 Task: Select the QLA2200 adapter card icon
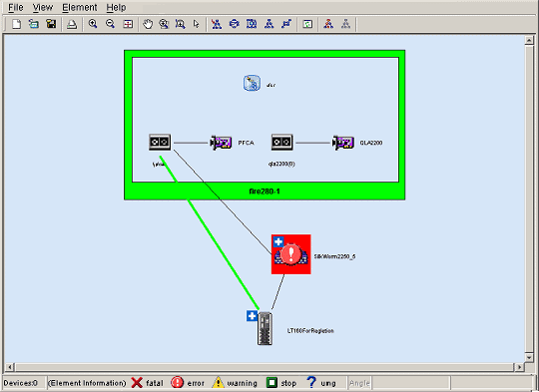click(343, 143)
